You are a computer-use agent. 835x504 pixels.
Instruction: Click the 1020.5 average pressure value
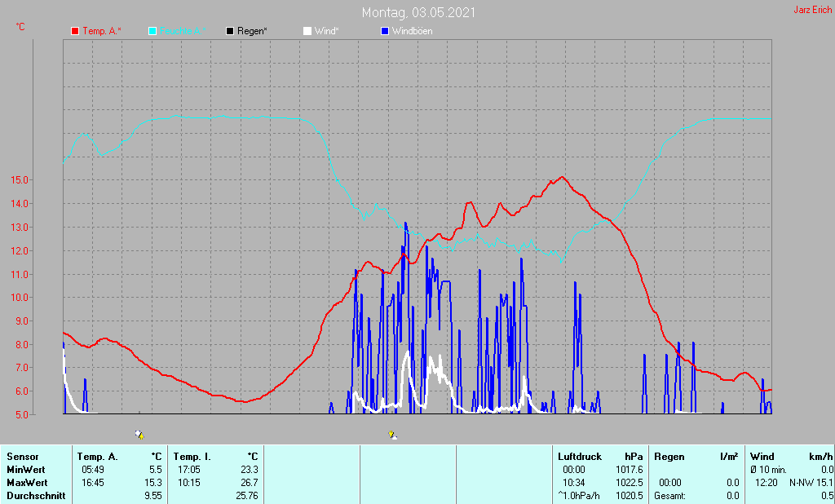630,496
